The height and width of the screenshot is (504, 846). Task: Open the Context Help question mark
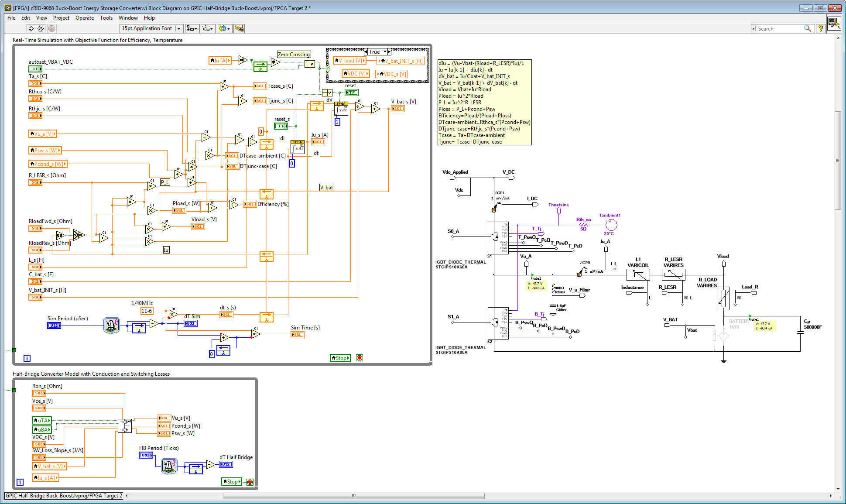(x=821, y=28)
